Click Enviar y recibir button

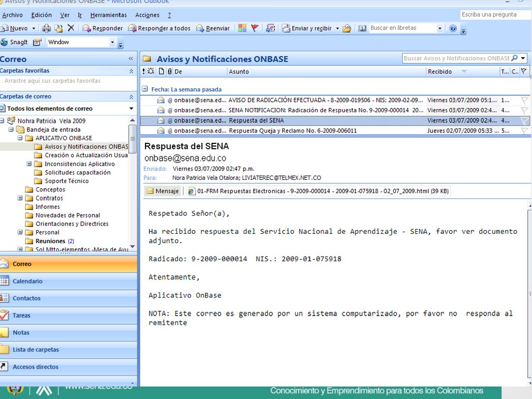(x=307, y=28)
